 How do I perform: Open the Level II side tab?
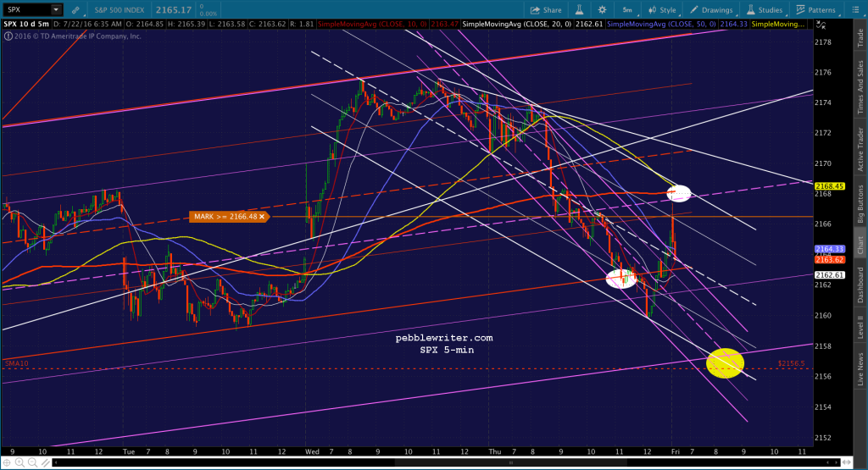(860, 327)
